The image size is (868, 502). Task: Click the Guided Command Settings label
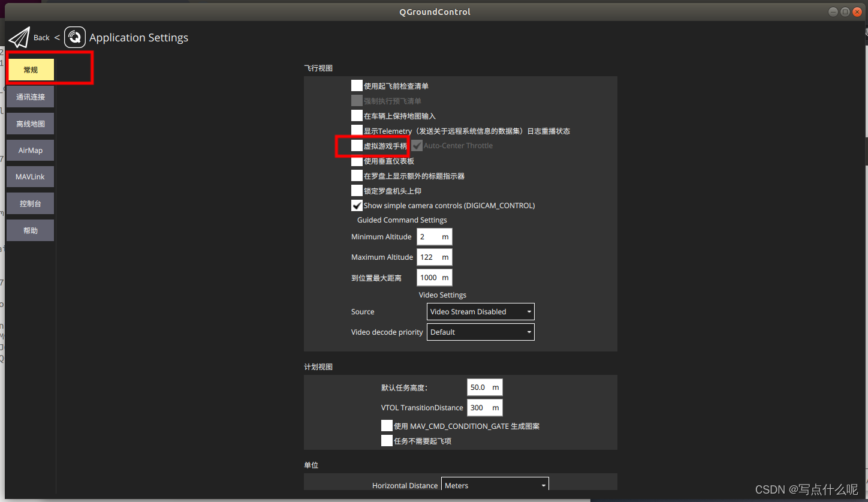pos(402,220)
